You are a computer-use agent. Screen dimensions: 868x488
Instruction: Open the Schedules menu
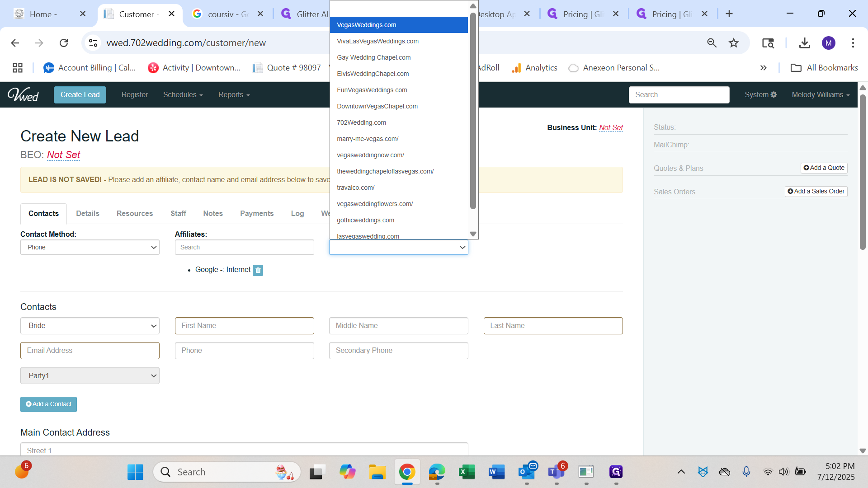(183, 94)
